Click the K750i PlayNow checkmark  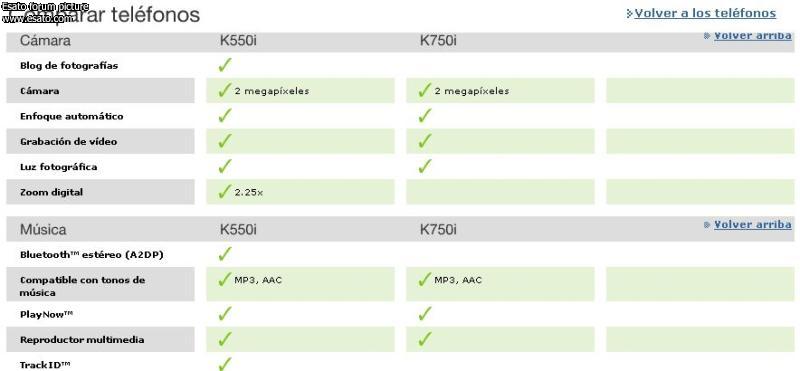pos(424,313)
